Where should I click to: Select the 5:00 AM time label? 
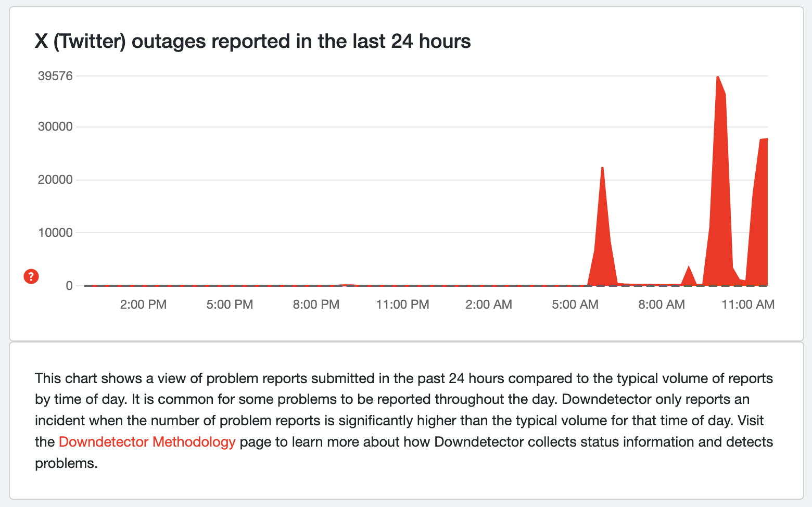click(x=575, y=305)
